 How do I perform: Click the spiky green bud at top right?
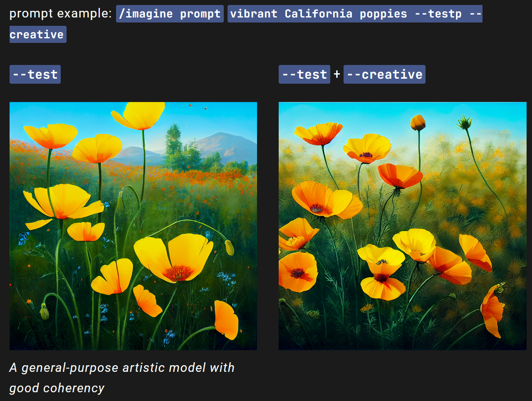[x=465, y=122]
